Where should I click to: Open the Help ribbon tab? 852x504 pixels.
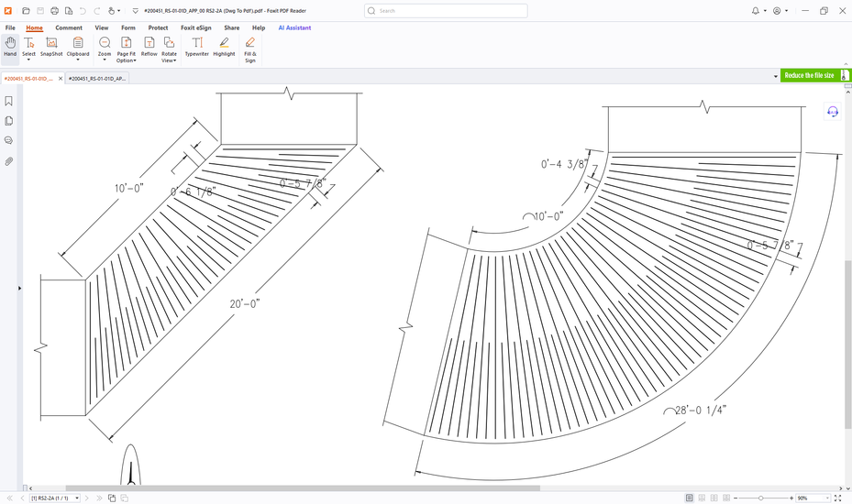coord(259,27)
